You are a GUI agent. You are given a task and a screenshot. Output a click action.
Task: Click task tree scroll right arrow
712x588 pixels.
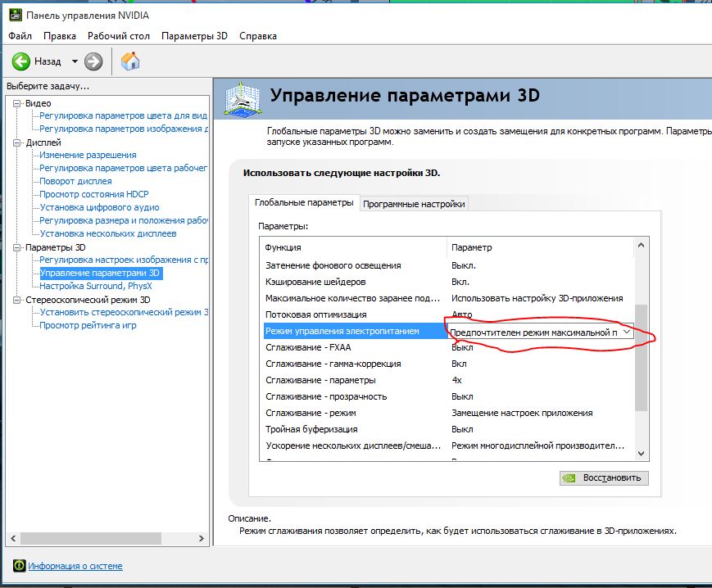[x=202, y=539]
